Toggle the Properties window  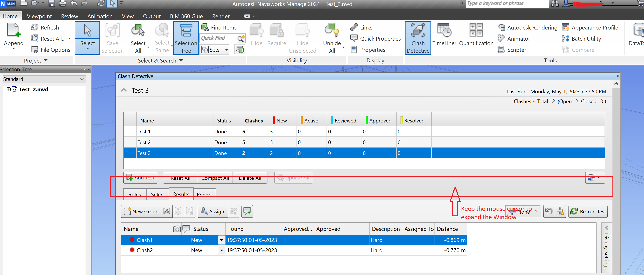[368, 50]
